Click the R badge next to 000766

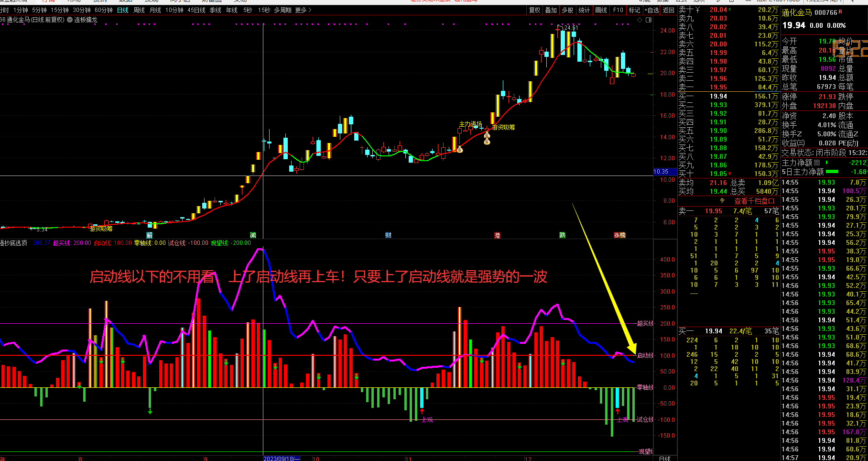click(x=841, y=12)
